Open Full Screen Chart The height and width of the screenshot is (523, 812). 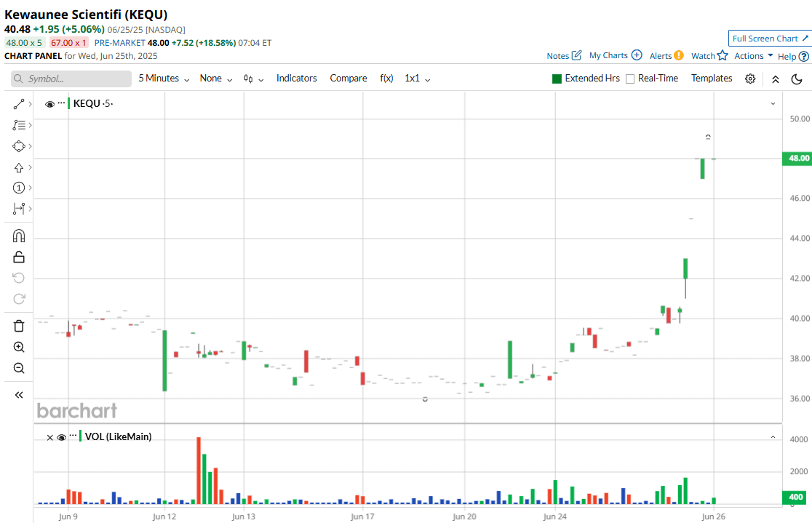pyautogui.click(x=770, y=39)
